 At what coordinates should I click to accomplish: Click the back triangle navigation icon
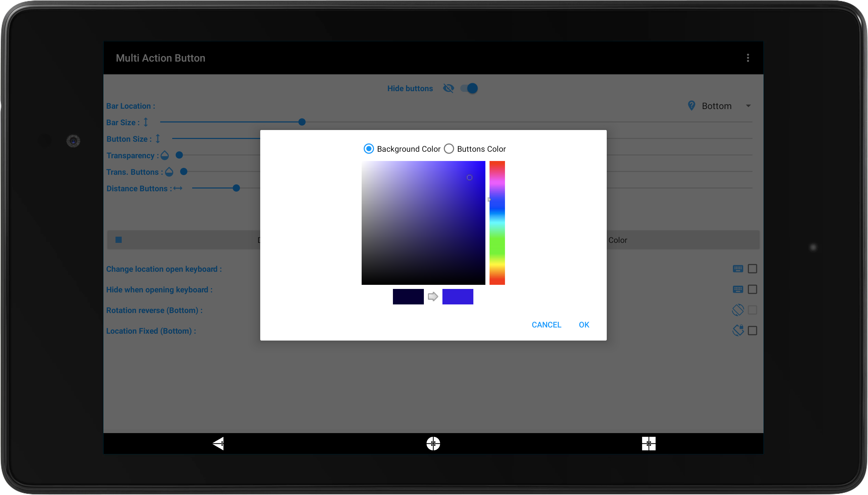tap(219, 443)
